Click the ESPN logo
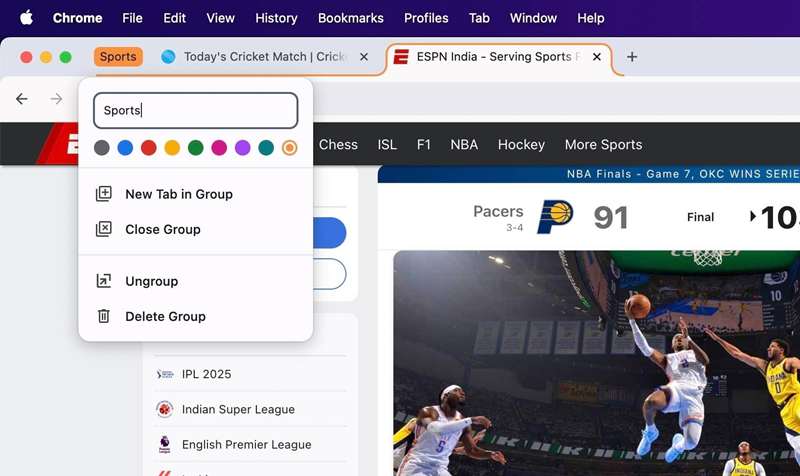The image size is (800, 476). click(57, 143)
